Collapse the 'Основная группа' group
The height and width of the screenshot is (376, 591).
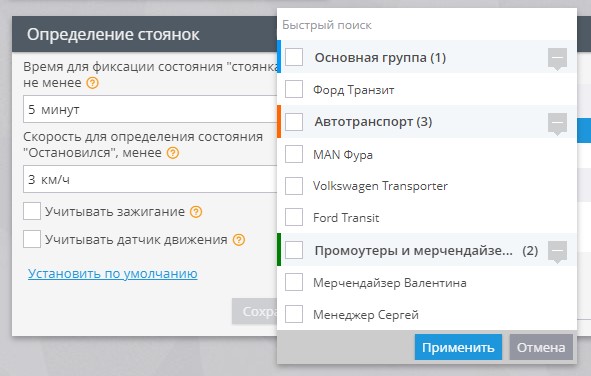pos(557,58)
